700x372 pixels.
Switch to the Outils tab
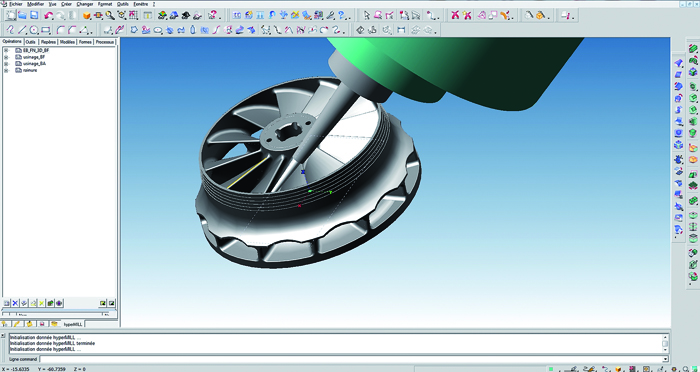point(30,42)
